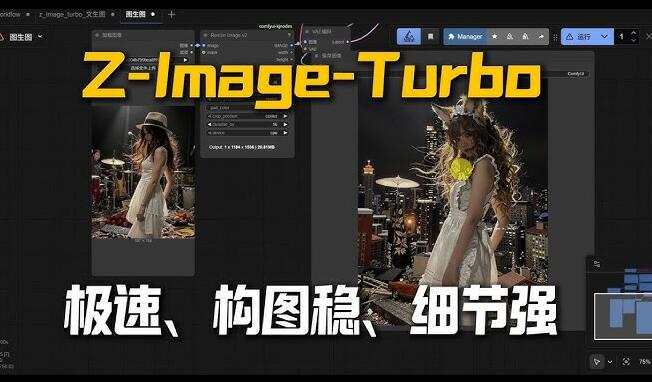The image size is (652, 382).
Task: Click the Resize Image v2 node's collapse dot
Action: click(x=205, y=35)
